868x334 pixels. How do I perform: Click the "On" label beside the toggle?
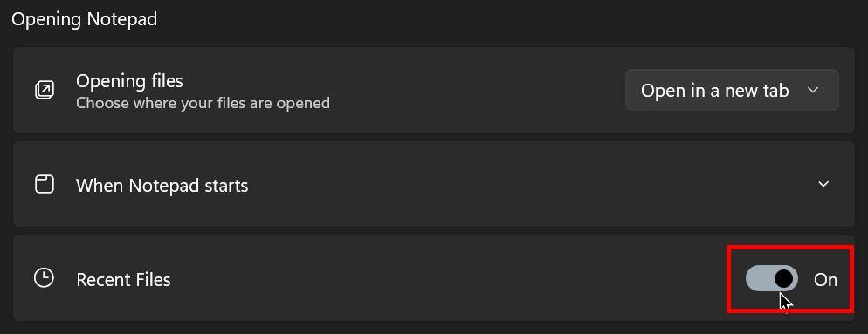pos(825,280)
